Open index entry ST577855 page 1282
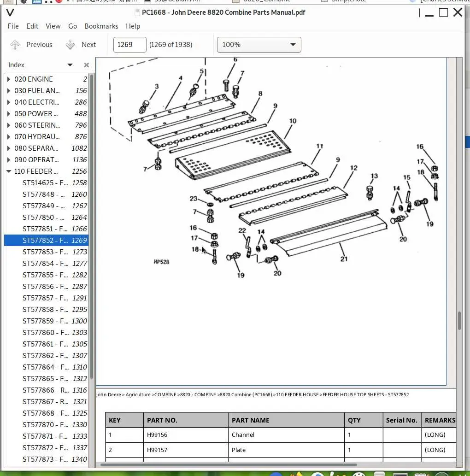Viewport: 470px width, 476px height. click(47, 275)
